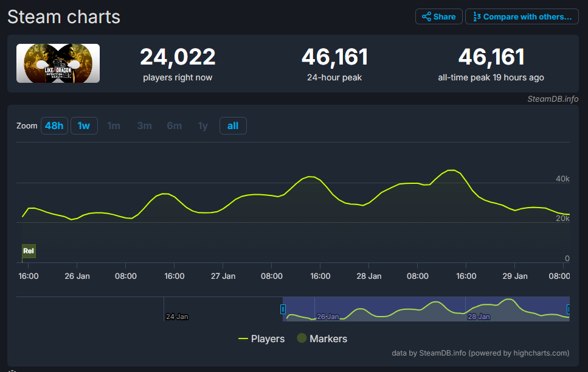The width and height of the screenshot is (588, 372).
Task: Select the 1m zoom option
Action: pyautogui.click(x=114, y=126)
